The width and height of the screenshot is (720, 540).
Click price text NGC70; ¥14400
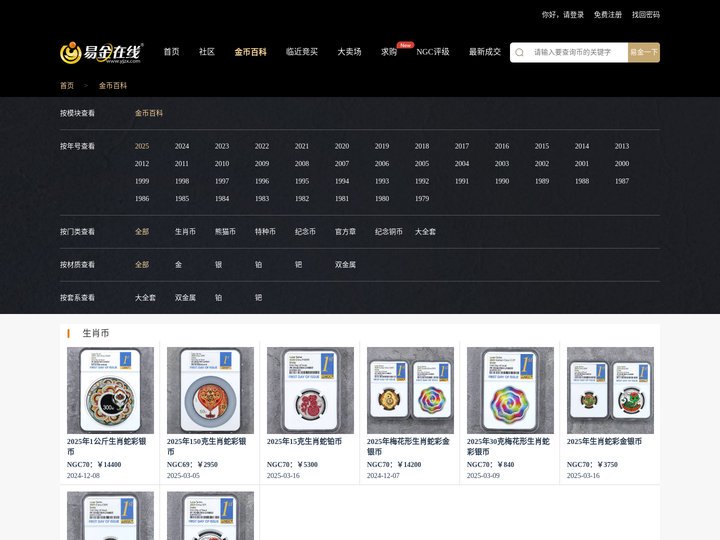point(94,465)
